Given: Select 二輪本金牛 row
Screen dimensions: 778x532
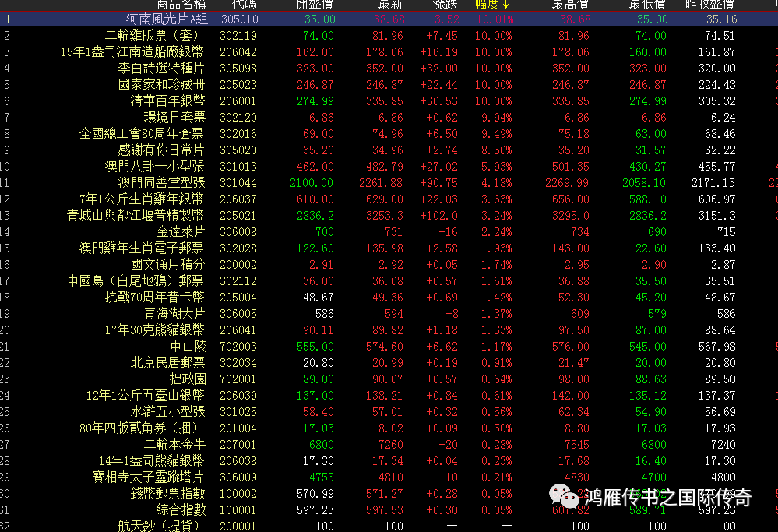Looking at the screenshot, I should (174, 445).
